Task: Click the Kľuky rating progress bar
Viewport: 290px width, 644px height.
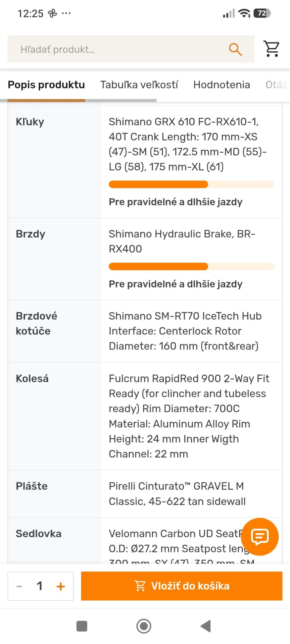Action: click(191, 184)
